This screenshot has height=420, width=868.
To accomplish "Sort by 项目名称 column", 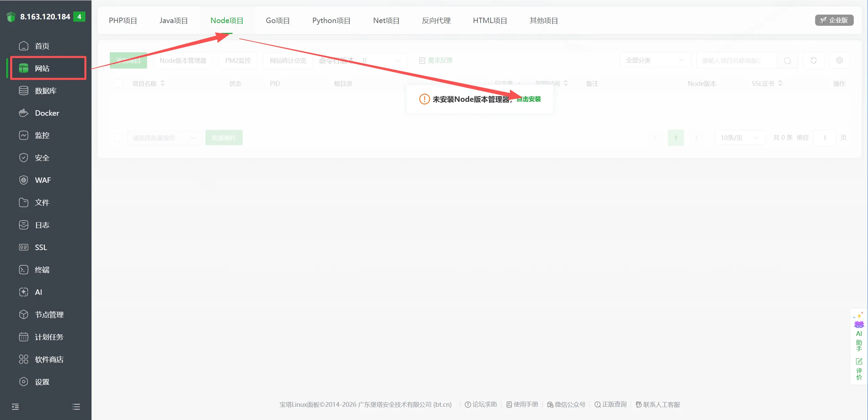I will pyautogui.click(x=162, y=83).
